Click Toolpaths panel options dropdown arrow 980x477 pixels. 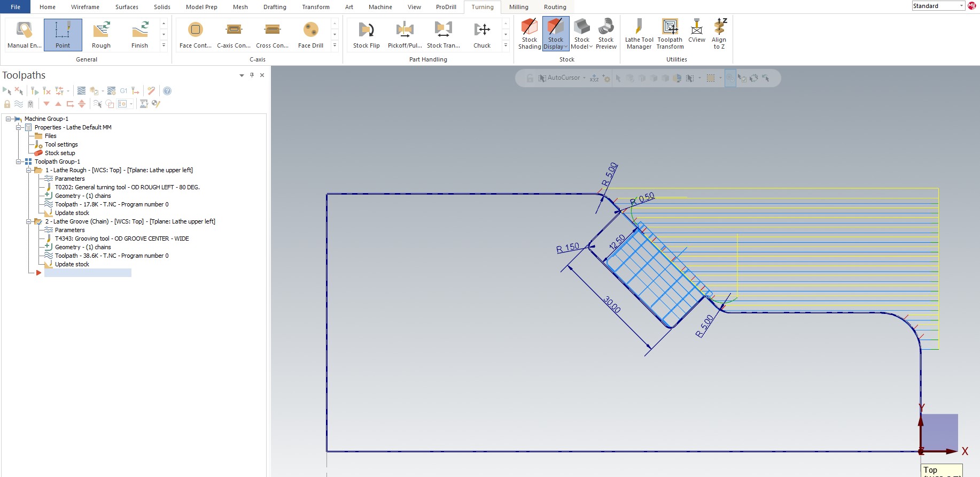coord(242,75)
